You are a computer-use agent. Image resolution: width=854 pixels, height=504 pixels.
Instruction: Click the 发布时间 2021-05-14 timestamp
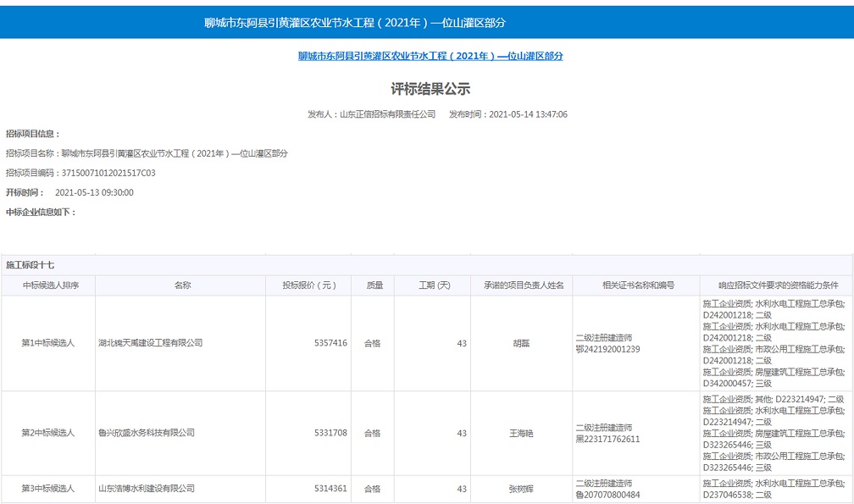point(508,114)
